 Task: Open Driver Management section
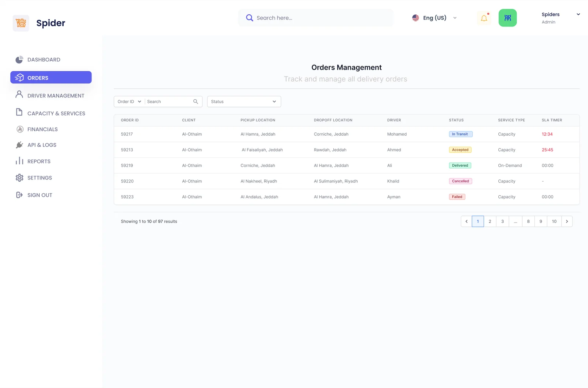[51, 96]
